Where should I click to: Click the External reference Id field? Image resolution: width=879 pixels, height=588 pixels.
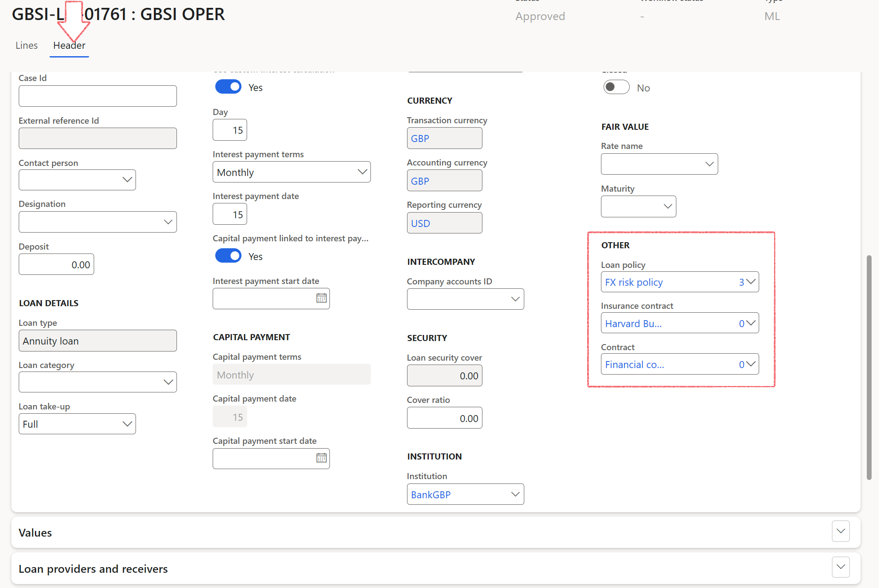[98, 139]
